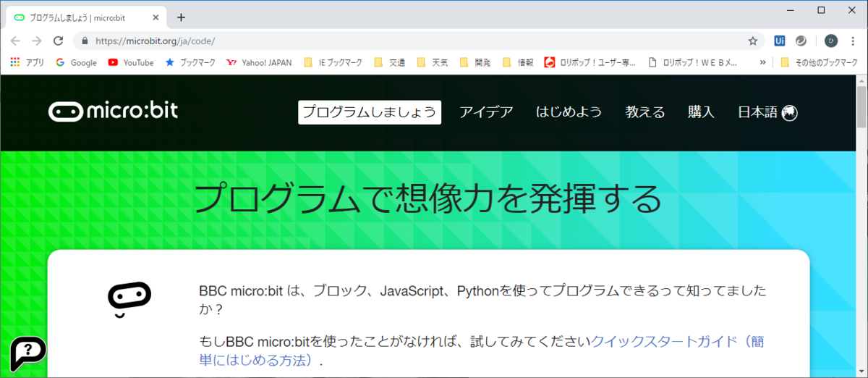Screen dimensions: 868x378
Task: Select the プログラムしましょう browser tab
Action: pos(85,17)
